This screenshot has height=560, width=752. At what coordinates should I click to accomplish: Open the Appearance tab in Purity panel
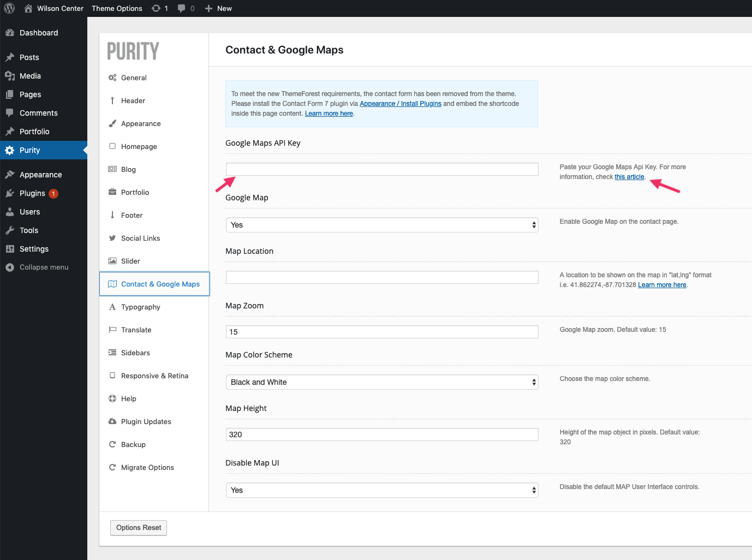[x=154, y=123]
